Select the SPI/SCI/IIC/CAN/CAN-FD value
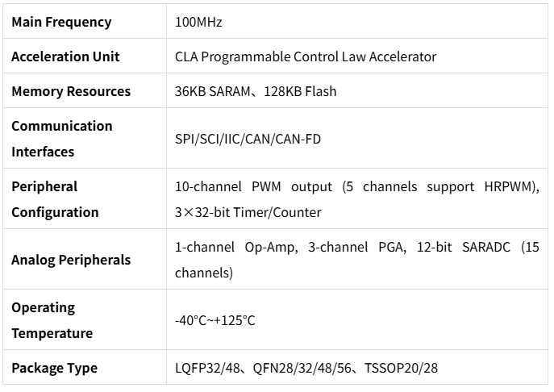554x392 pixels. [x=248, y=139]
